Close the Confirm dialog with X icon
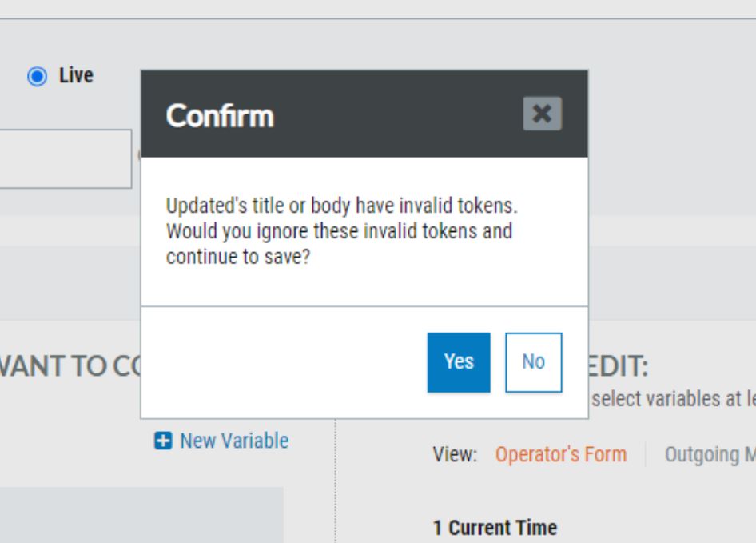Image resolution: width=756 pixels, height=543 pixels. coord(542,114)
